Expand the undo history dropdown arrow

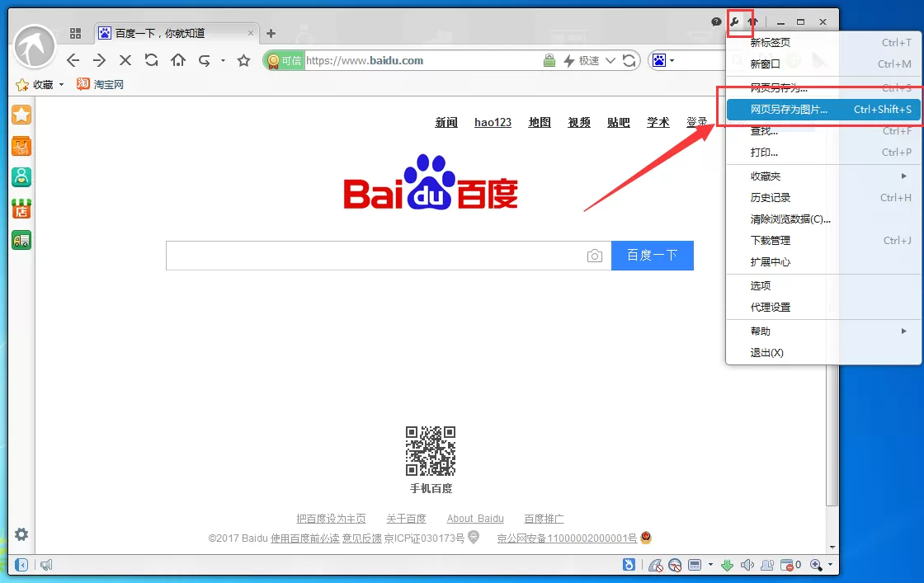(223, 60)
